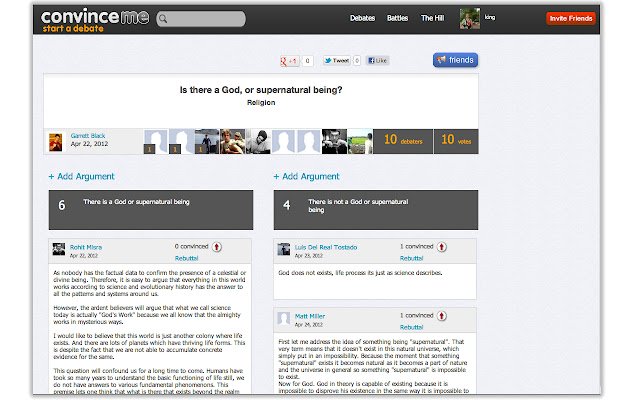Open the king username link
Image resolution: width=640 pixels, height=400 pixels.
coord(490,17)
